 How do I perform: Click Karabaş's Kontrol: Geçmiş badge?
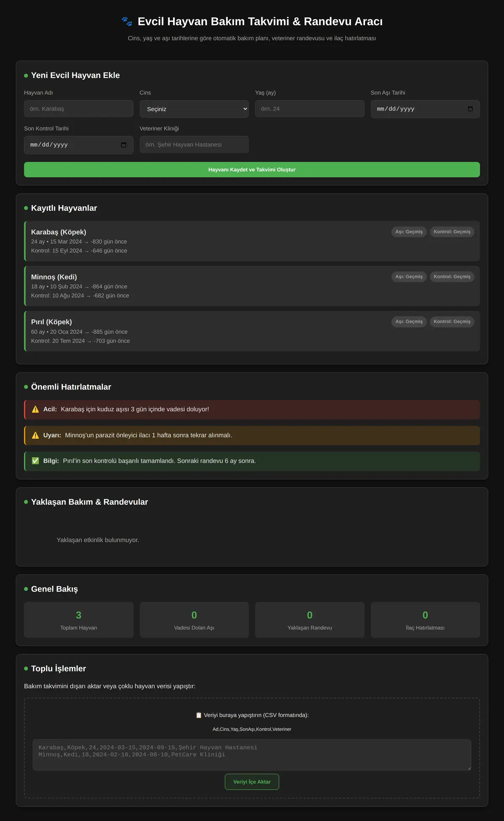[452, 232]
